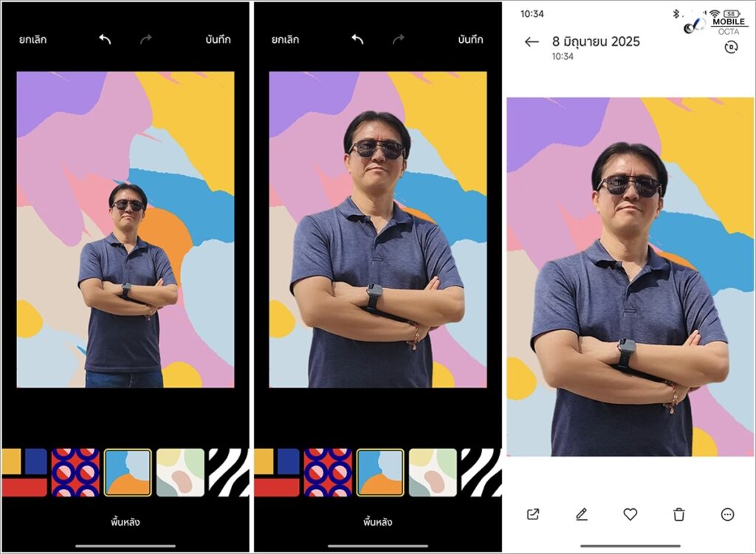The image size is (756, 554).
Task: Delete the photo with the trash icon
Action: coord(679,514)
